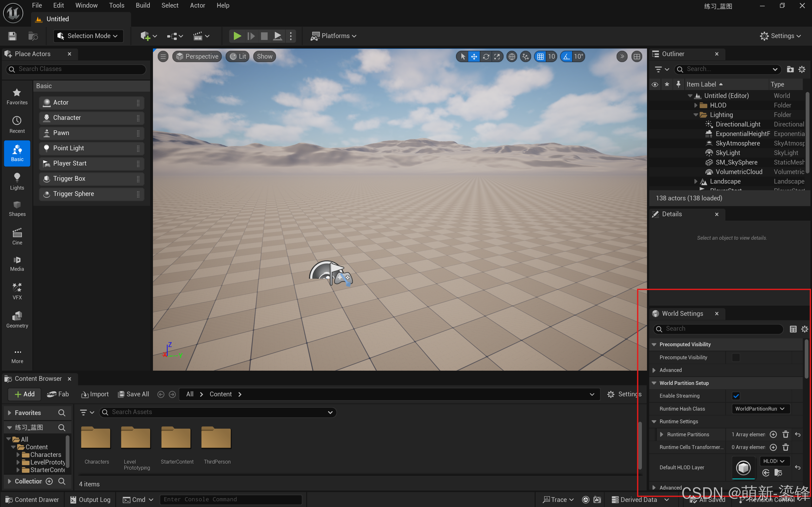Click the save current level icon

12,36
